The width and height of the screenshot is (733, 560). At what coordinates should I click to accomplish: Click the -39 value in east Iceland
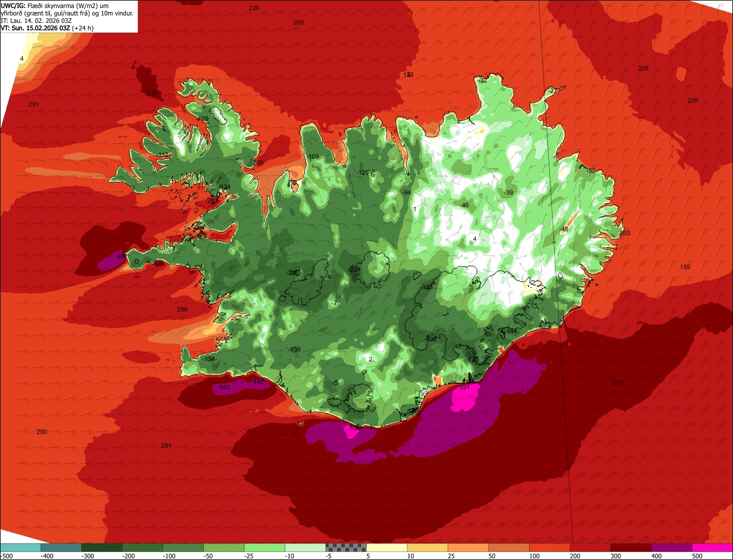click(508, 192)
